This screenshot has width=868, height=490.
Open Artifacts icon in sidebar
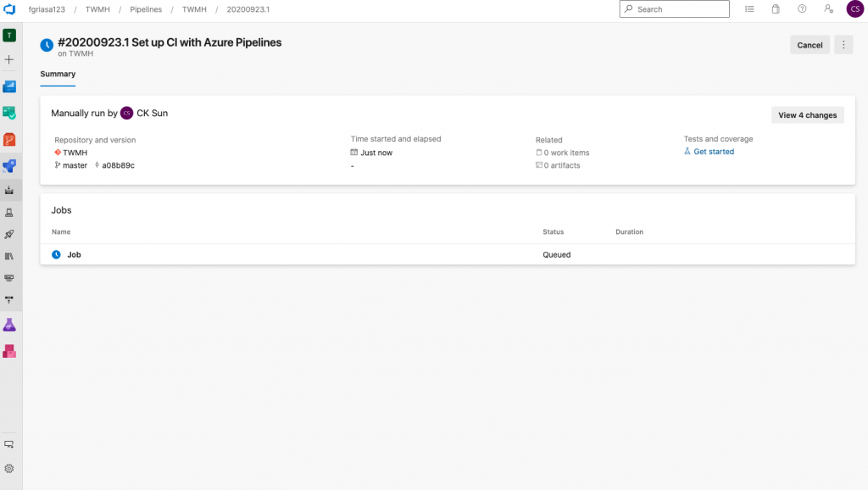(x=9, y=351)
